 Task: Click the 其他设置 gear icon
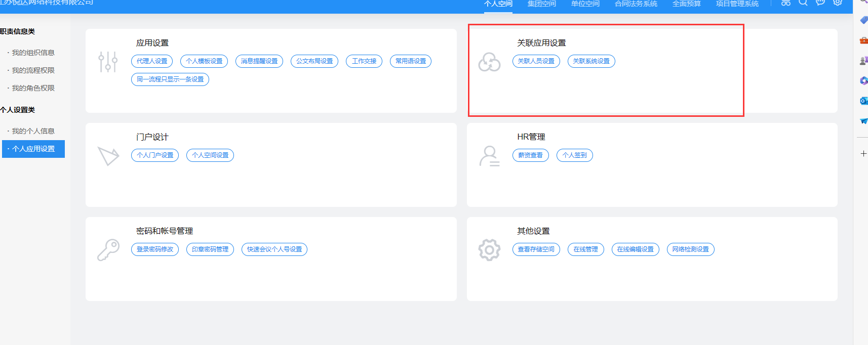point(489,249)
